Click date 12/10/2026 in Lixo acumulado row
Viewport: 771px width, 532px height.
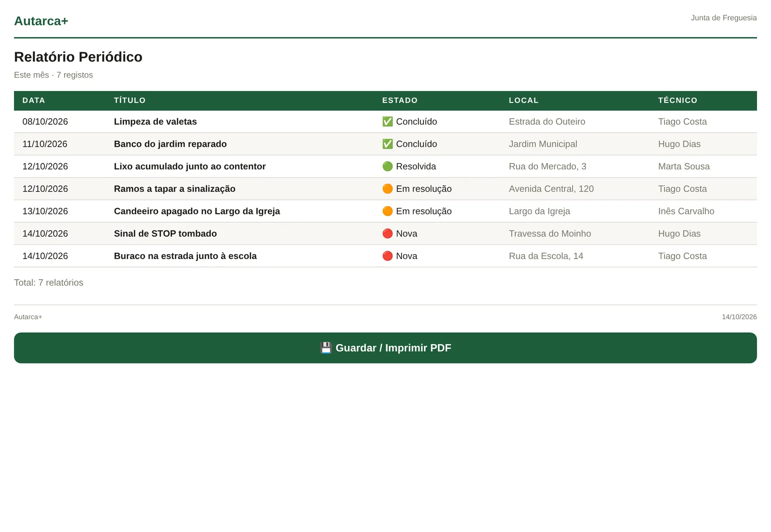45,167
